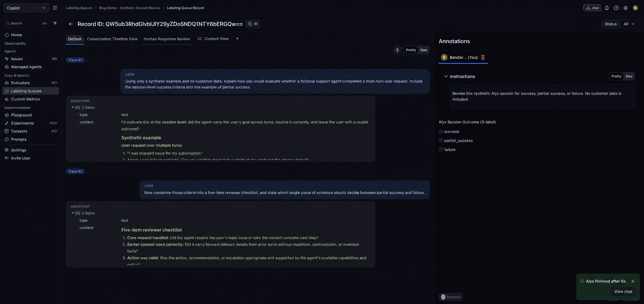Click the expand/collapse icon left of Pretty
This screenshot has height=304, width=644.
(397, 50)
